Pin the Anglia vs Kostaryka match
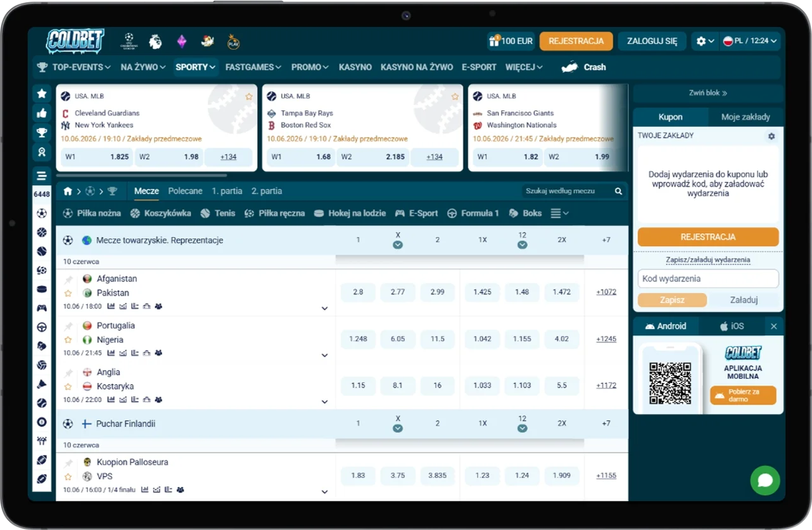Image resolution: width=812 pixels, height=530 pixels. [68, 373]
